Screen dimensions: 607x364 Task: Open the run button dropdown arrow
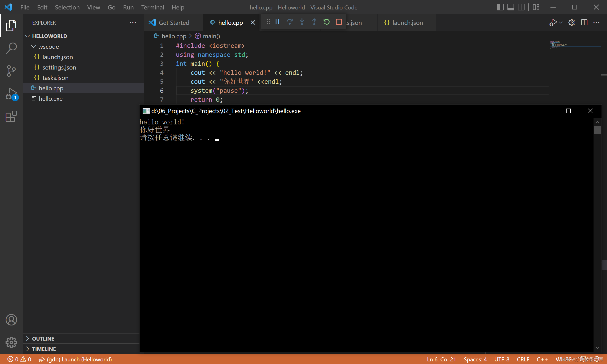click(x=561, y=22)
